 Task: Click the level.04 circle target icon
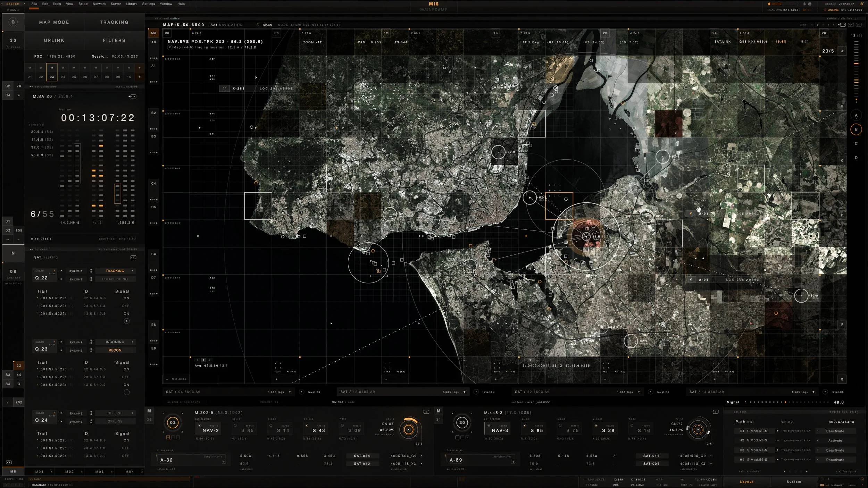point(476,392)
